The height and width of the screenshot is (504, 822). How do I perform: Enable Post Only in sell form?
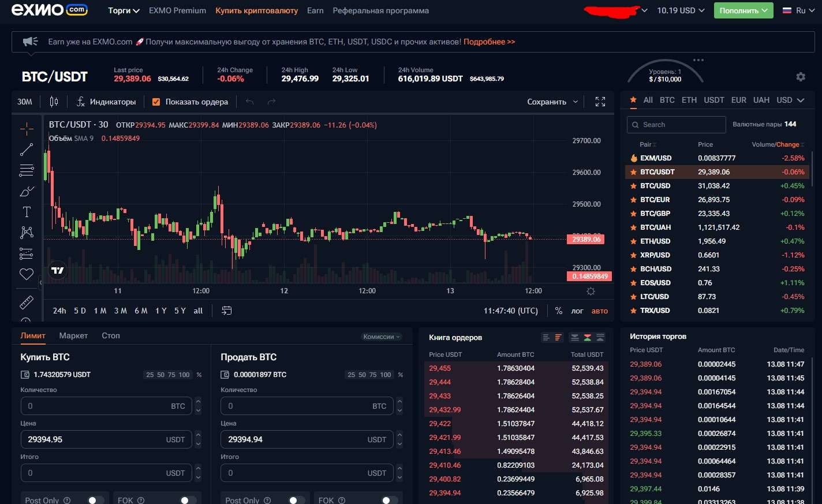point(297,500)
